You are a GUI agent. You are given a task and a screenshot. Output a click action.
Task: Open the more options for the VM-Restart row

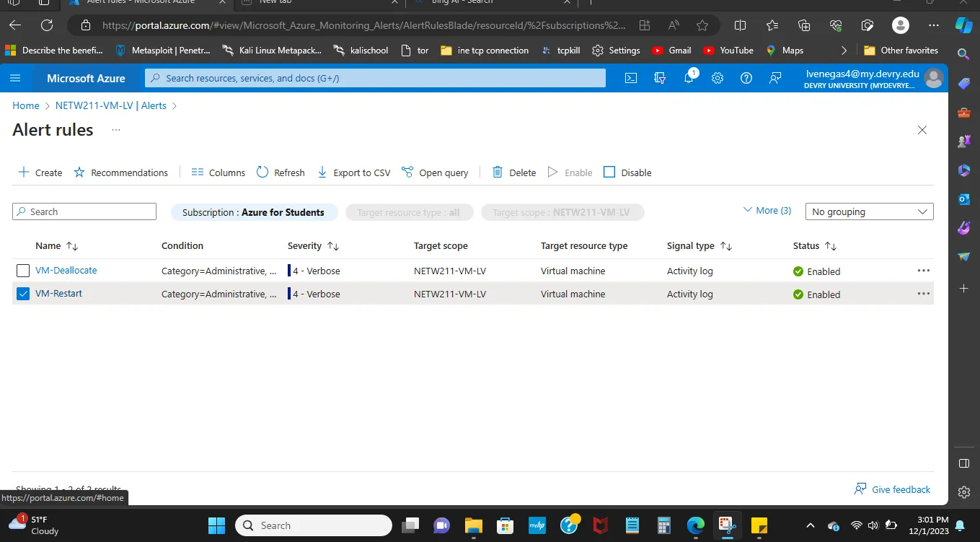[x=923, y=294]
